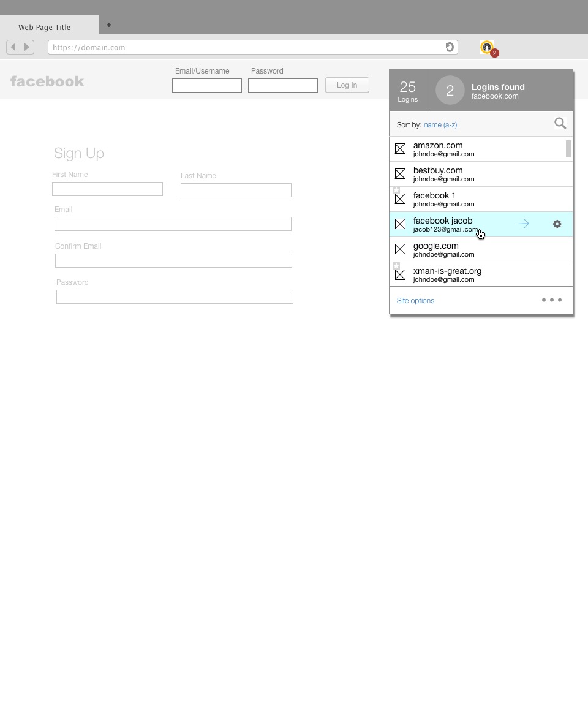Click the password manager extension icon with badge
The width and height of the screenshot is (588, 718).
[486, 47]
